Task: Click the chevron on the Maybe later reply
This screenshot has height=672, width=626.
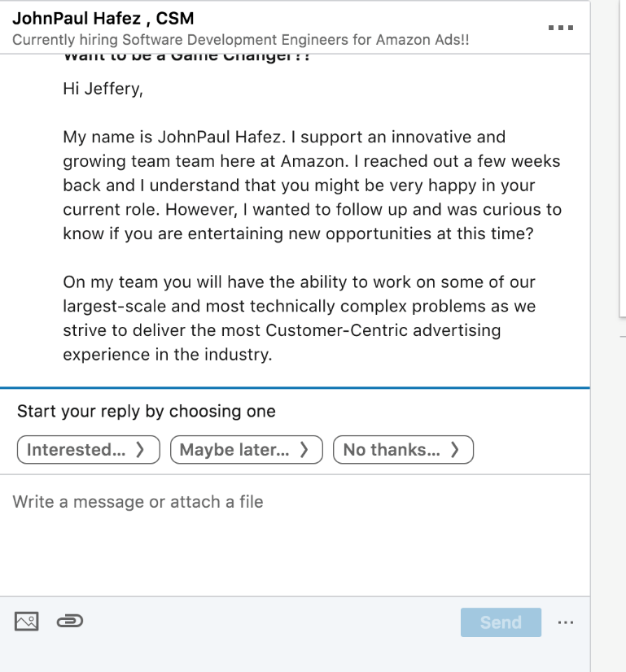Action: tap(304, 450)
